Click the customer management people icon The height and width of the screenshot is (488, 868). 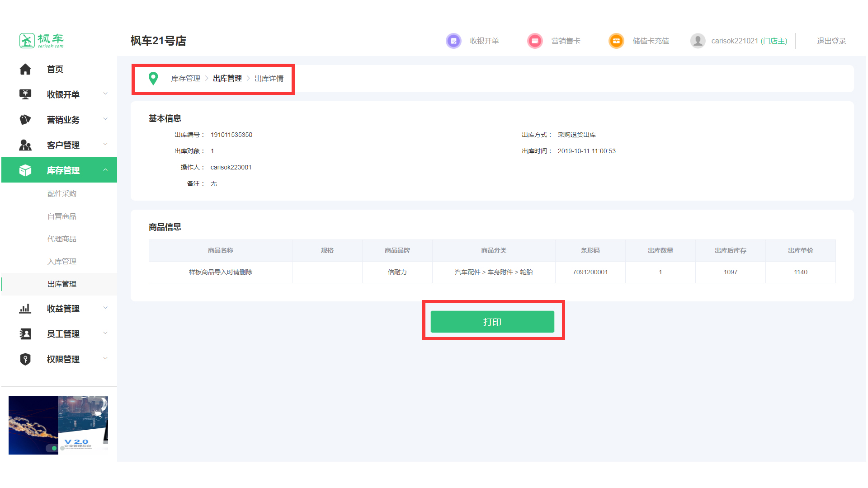(x=25, y=145)
